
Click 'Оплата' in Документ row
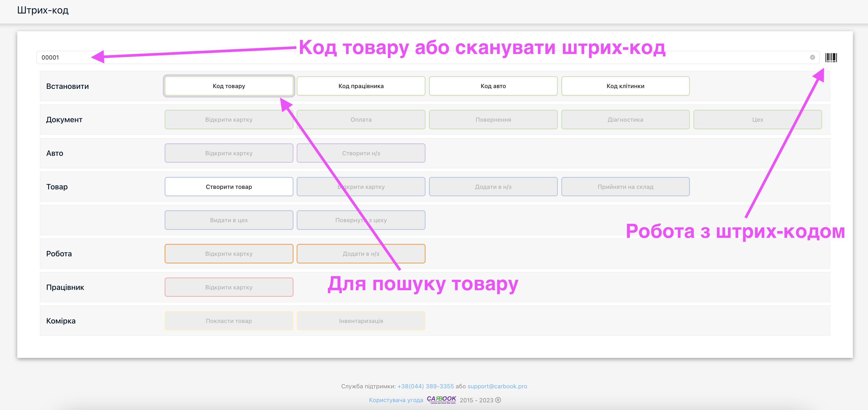(x=361, y=120)
